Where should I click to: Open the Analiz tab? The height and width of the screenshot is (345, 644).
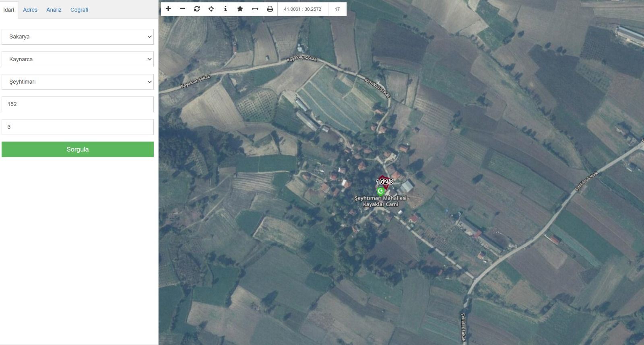point(54,10)
